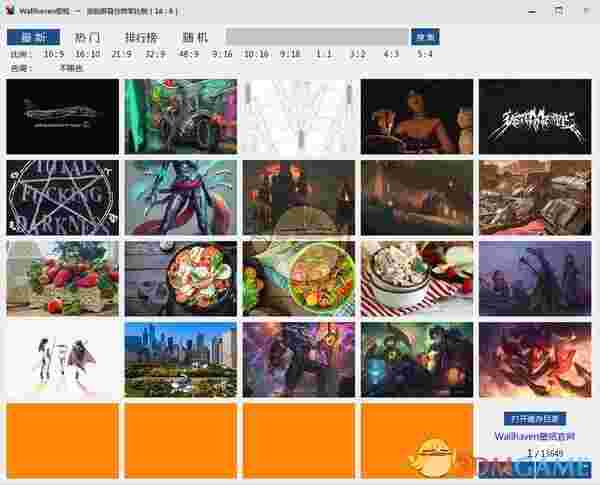The image size is (600, 485).
Task: Focus the wallpaper search input field
Action: [317, 37]
